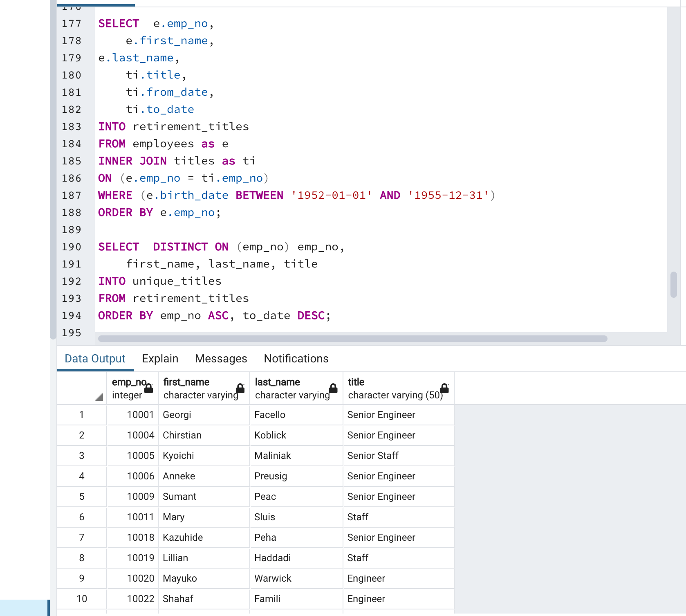Click line number 190 in the gutter

(72, 247)
